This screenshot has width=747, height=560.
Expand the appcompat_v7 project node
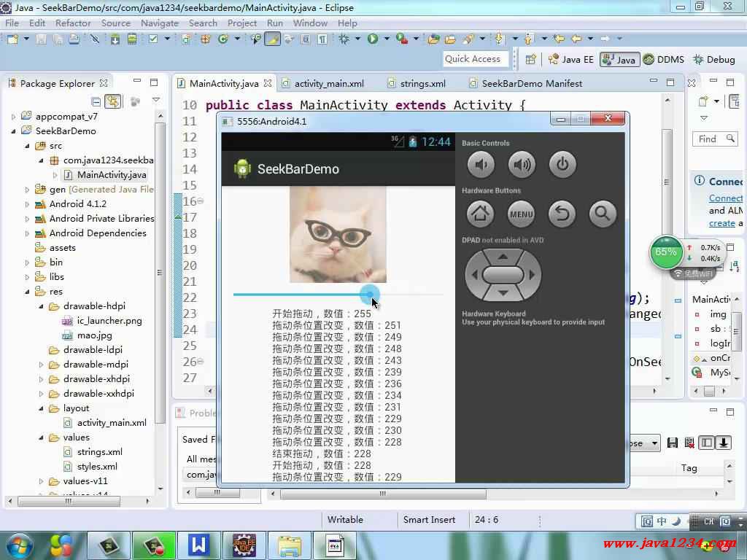13,117
